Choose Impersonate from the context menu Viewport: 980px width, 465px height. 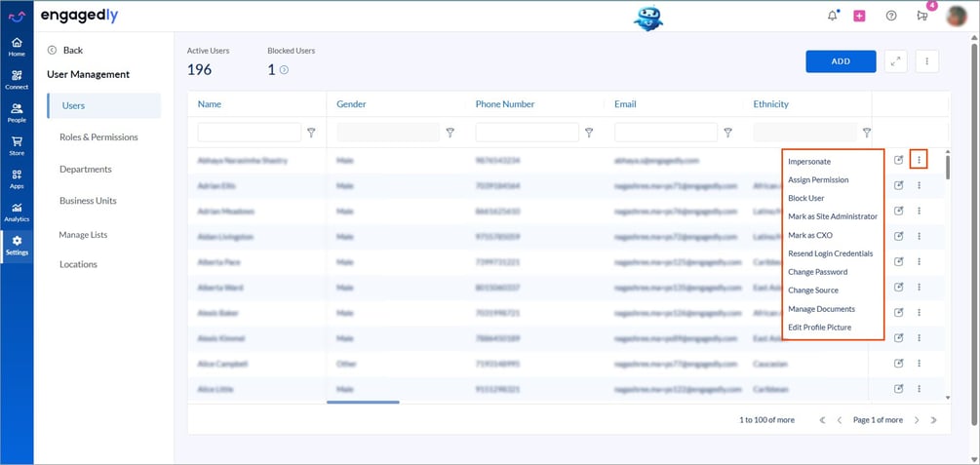click(x=809, y=161)
